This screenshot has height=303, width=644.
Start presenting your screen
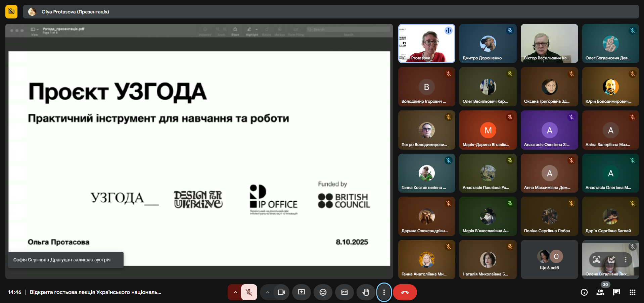301,292
